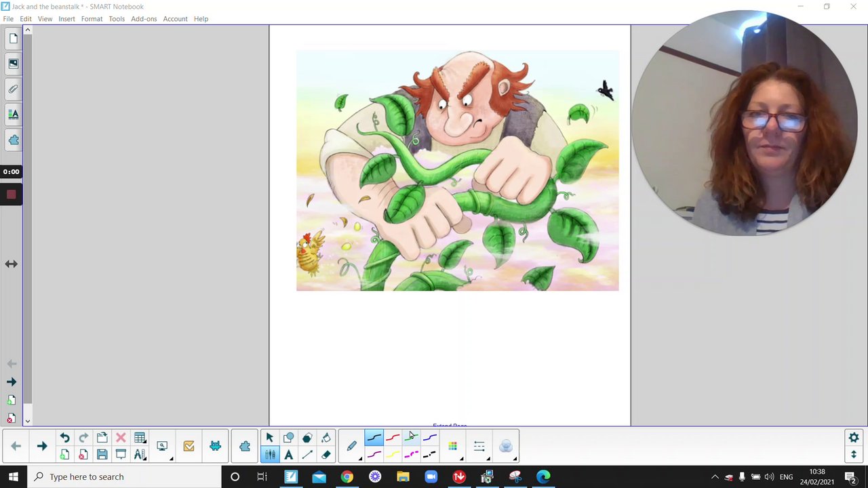The image size is (868, 488).
Task: Open the measurement tools dropdown
Action: (x=140, y=455)
